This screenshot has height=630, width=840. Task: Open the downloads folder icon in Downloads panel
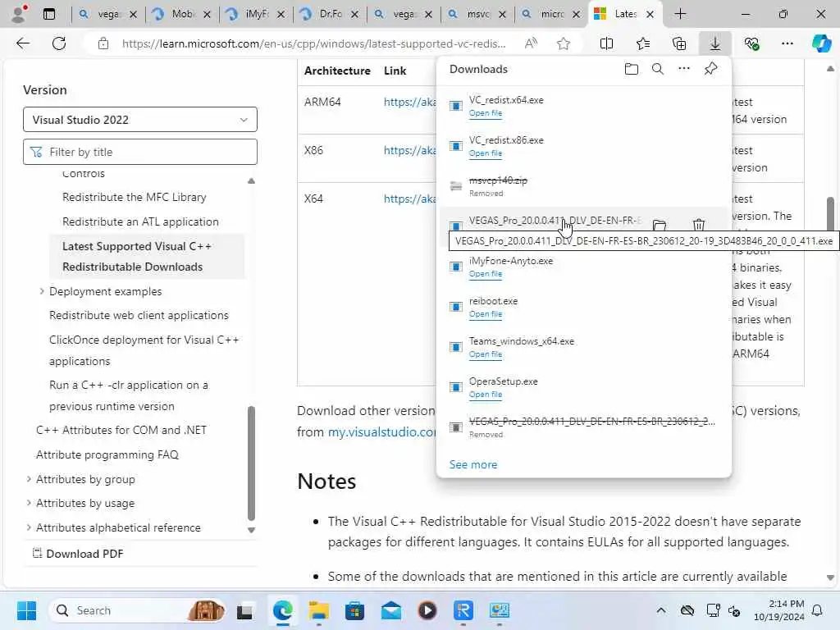coord(631,69)
